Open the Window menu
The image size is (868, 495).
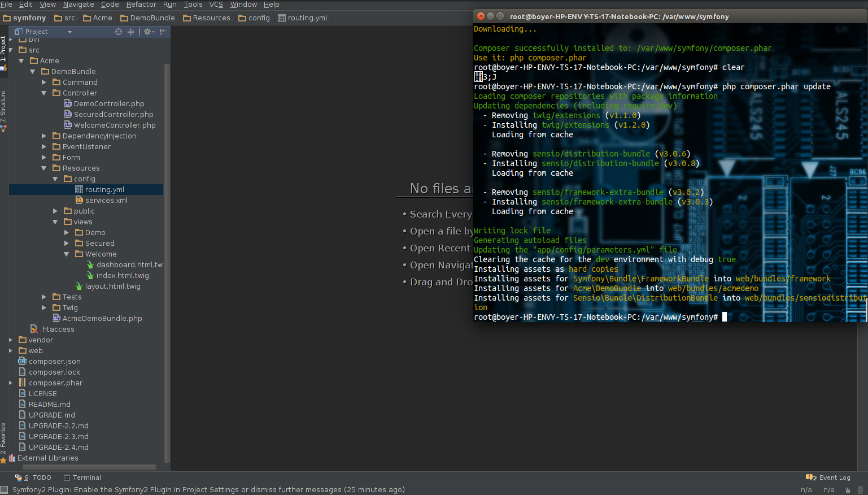243,5
